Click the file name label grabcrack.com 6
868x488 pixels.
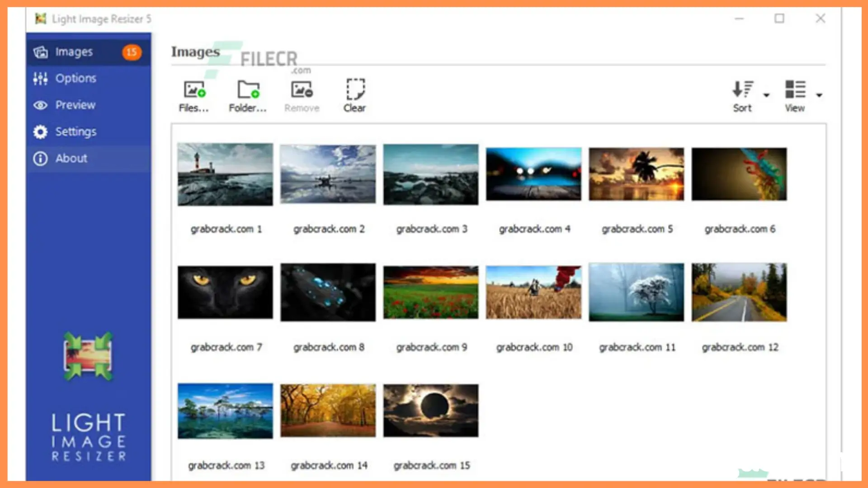pyautogui.click(x=740, y=229)
